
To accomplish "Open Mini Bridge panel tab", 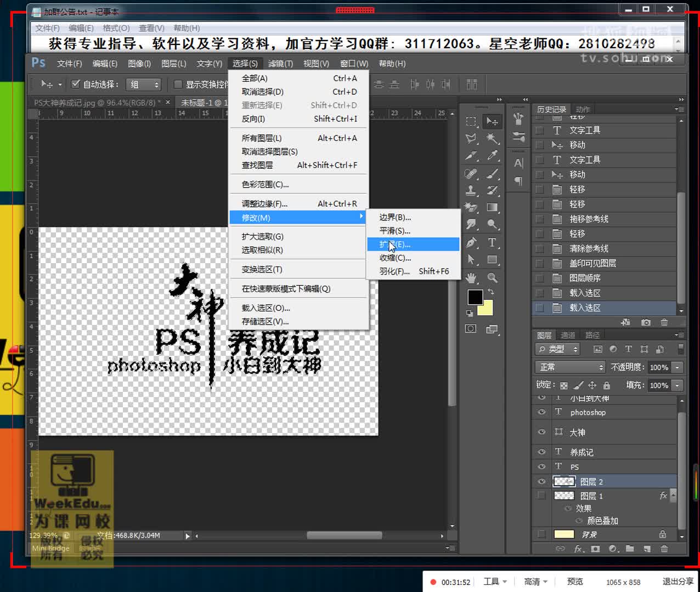I will (50, 548).
